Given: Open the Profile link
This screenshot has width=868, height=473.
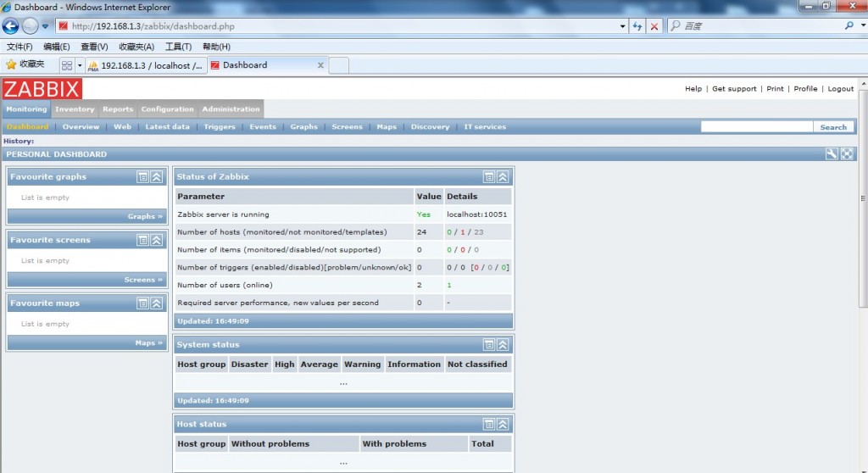Looking at the screenshot, I should coord(805,89).
